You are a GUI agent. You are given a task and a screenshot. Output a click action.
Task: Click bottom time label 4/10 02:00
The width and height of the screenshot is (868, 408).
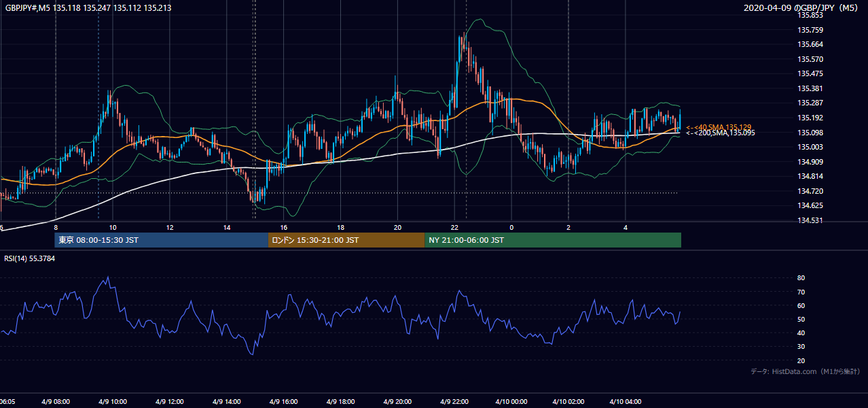[x=568, y=402]
